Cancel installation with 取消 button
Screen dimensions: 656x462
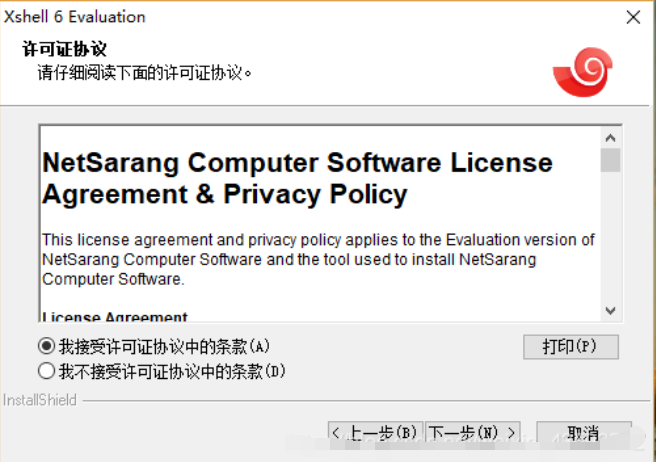[584, 432]
